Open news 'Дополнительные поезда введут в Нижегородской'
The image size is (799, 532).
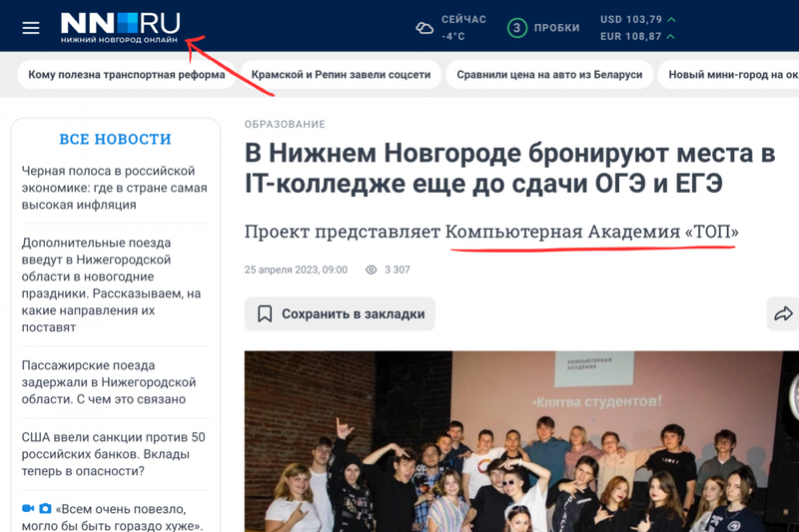tap(111, 285)
